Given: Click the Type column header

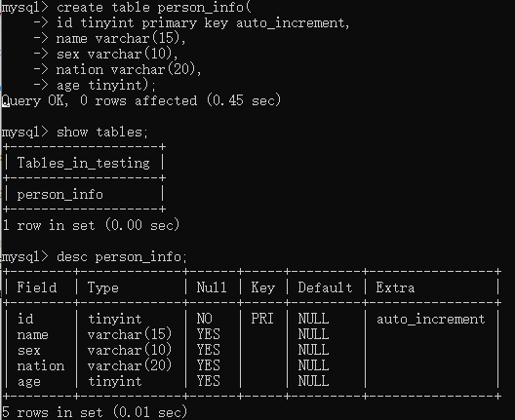Looking at the screenshot, I should click(x=102, y=287).
